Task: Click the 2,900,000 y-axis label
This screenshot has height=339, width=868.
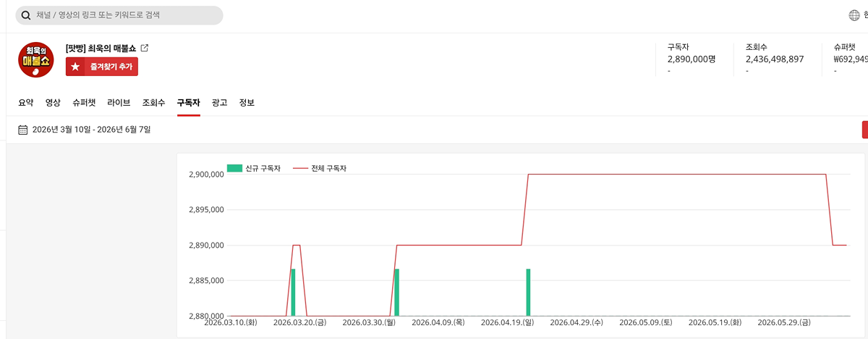Action: [205, 175]
